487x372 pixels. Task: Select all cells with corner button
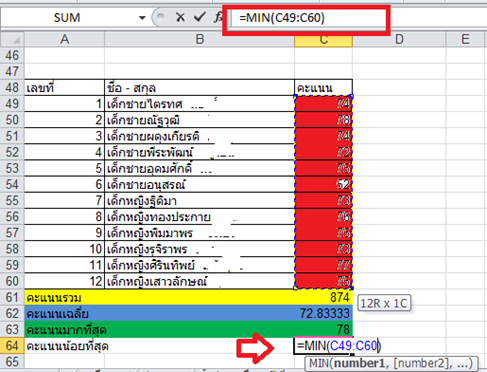[12, 39]
